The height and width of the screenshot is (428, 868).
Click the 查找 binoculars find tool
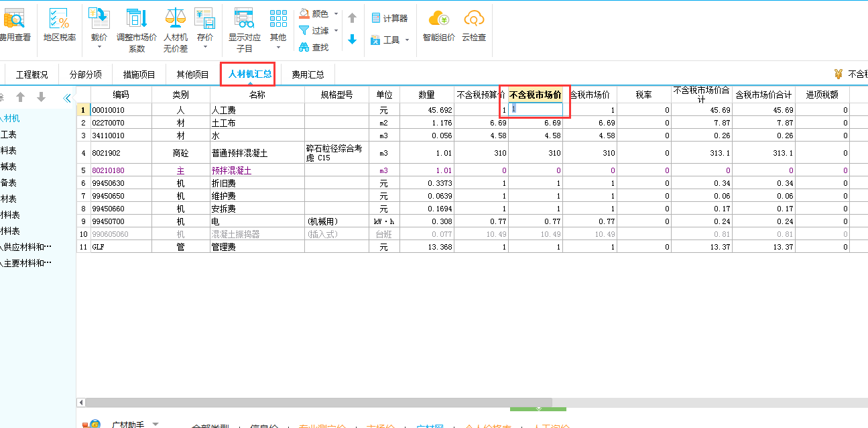(314, 48)
